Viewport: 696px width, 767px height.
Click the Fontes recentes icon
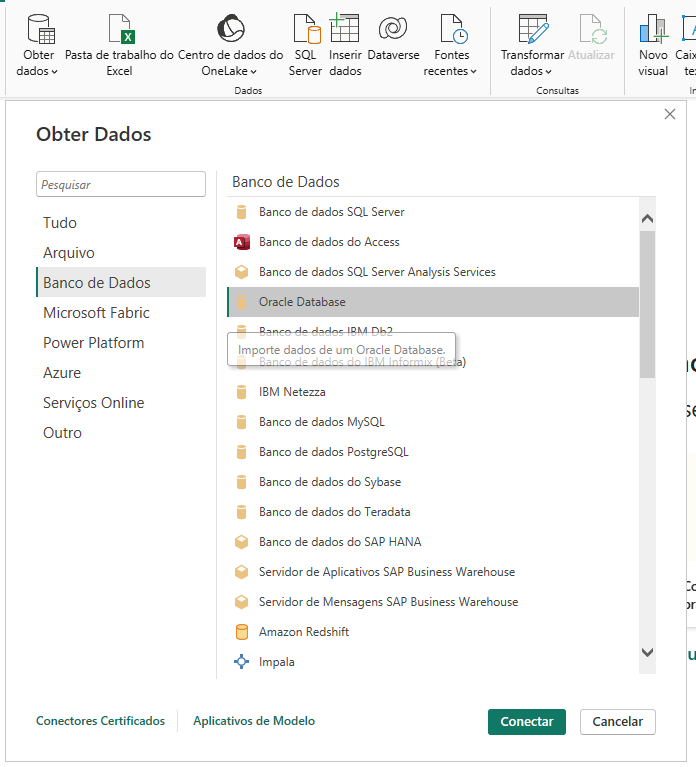point(454,29)
